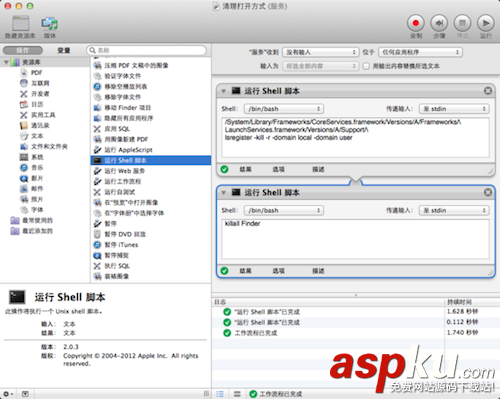The width and height of the screenshot is (500, 399).
Task: Open 选项 tab of the killall Finder action
Action: [x=279, y=271]
